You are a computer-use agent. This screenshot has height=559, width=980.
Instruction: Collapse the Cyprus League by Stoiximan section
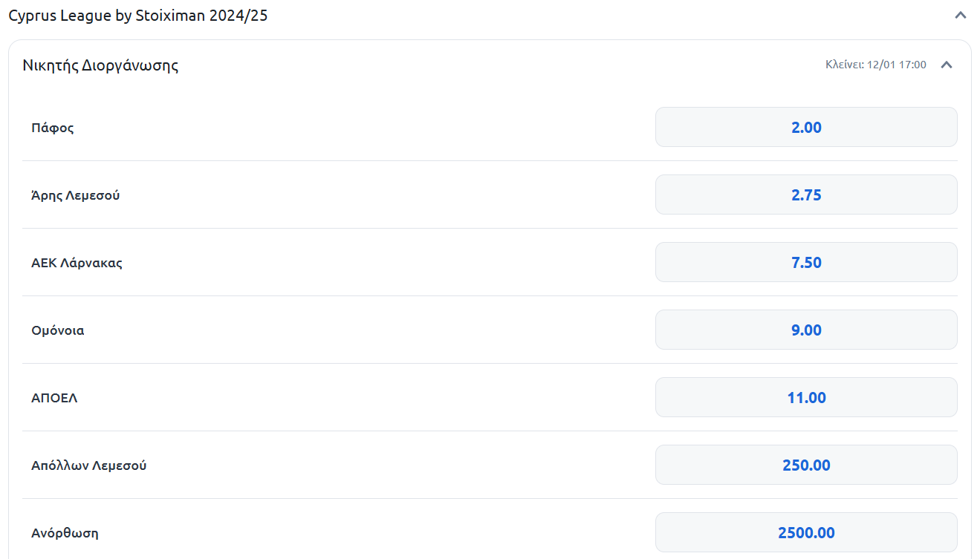tap(961, 15)
